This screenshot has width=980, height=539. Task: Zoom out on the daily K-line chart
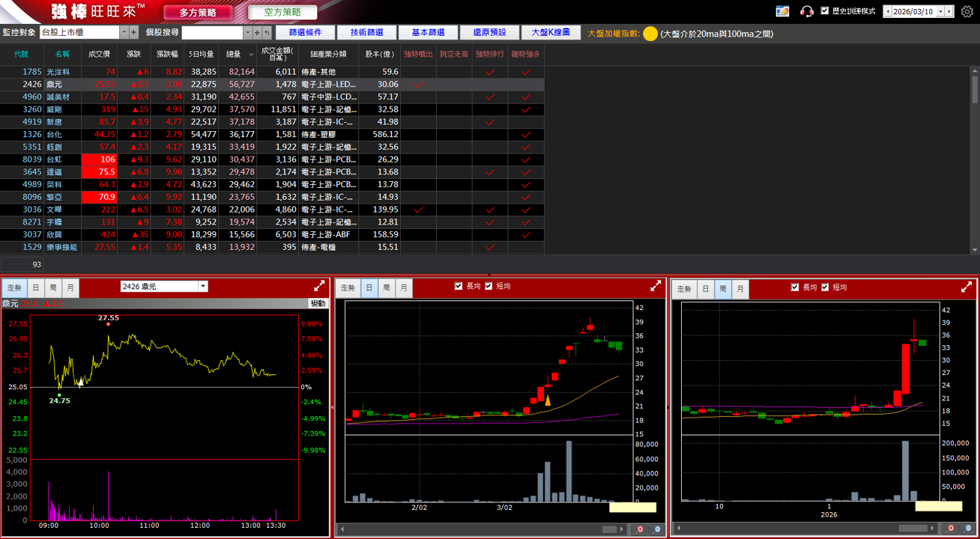[656, 529]
